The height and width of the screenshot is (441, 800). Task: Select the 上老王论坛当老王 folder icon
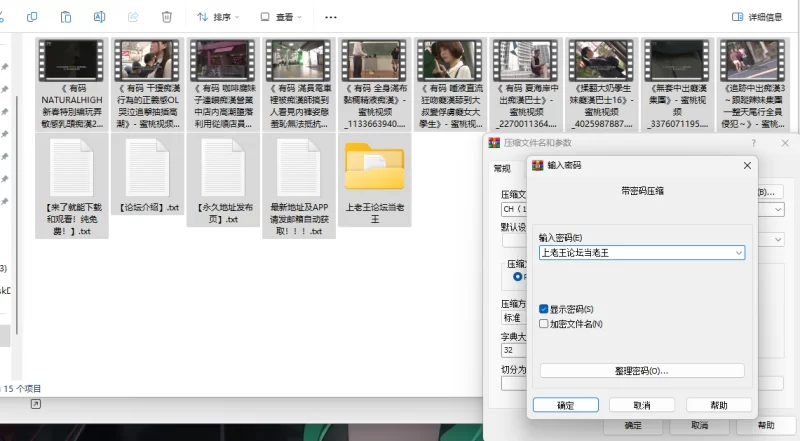point(374,166)
